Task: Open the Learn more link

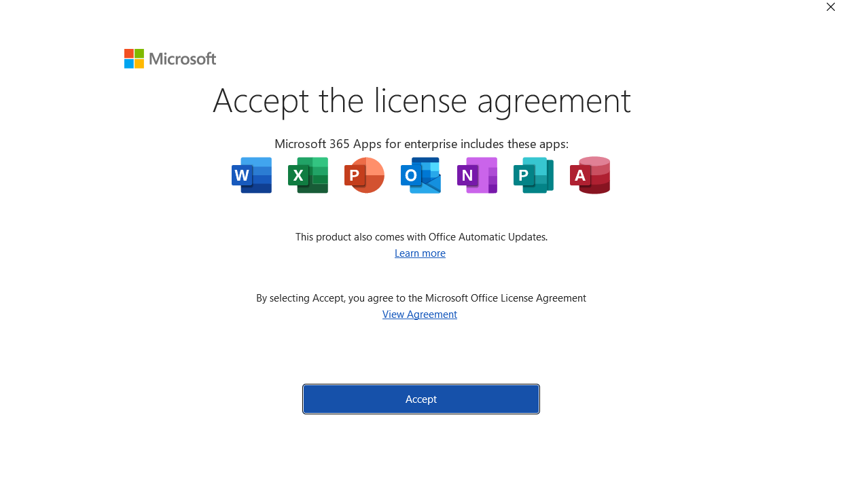Action: pyautogui.click(x=420, y=253)
